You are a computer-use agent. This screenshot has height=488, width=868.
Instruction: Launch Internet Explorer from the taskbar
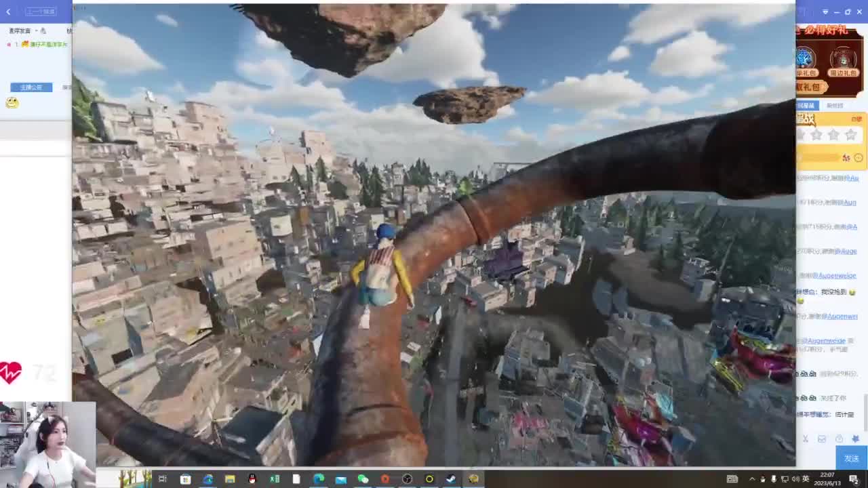tap(208, 479)
